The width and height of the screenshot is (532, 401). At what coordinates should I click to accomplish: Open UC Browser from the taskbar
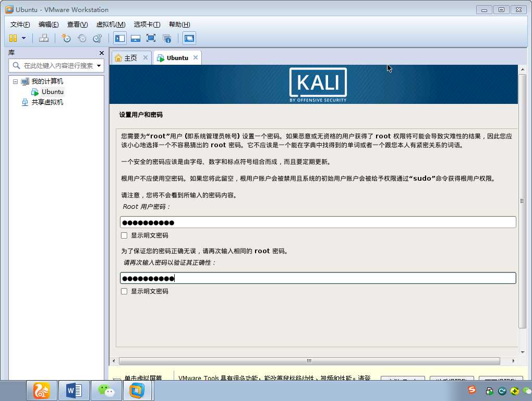(x=41, y=391)
